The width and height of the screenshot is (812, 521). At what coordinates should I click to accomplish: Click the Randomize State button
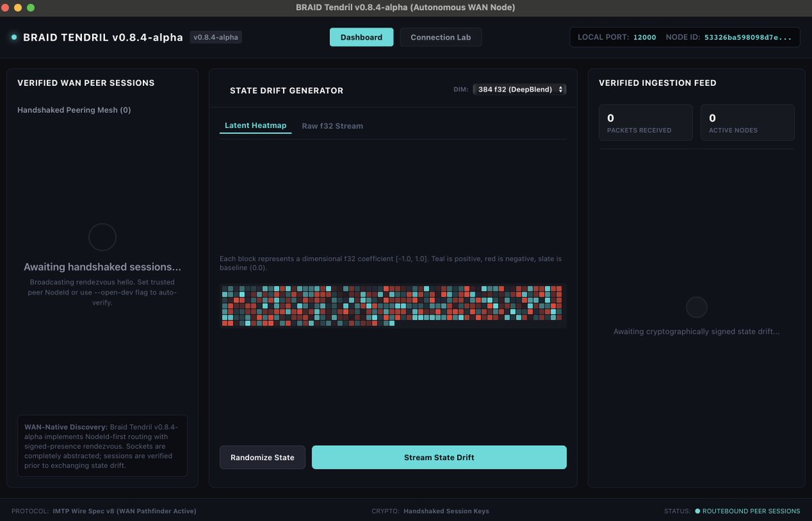(262, 457)
